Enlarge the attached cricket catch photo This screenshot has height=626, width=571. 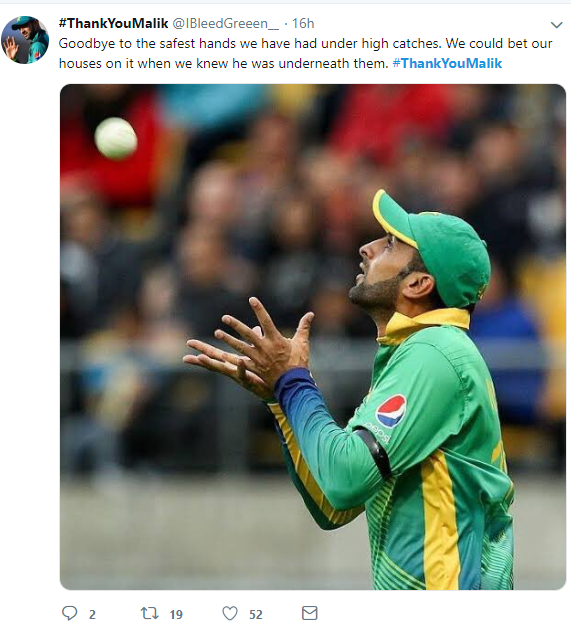[x=313, y=337]
